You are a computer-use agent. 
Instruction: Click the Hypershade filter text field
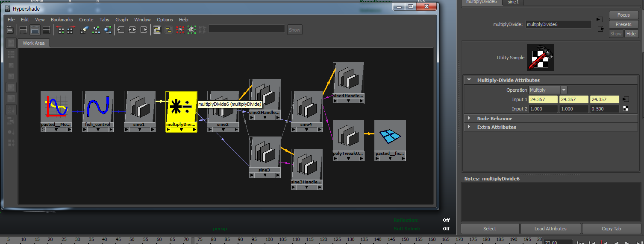tap(247, 29)
